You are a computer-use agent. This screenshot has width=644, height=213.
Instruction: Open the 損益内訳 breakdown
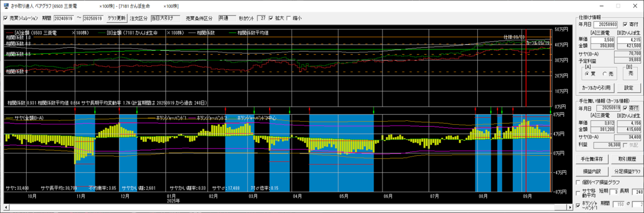coord(590,171)
